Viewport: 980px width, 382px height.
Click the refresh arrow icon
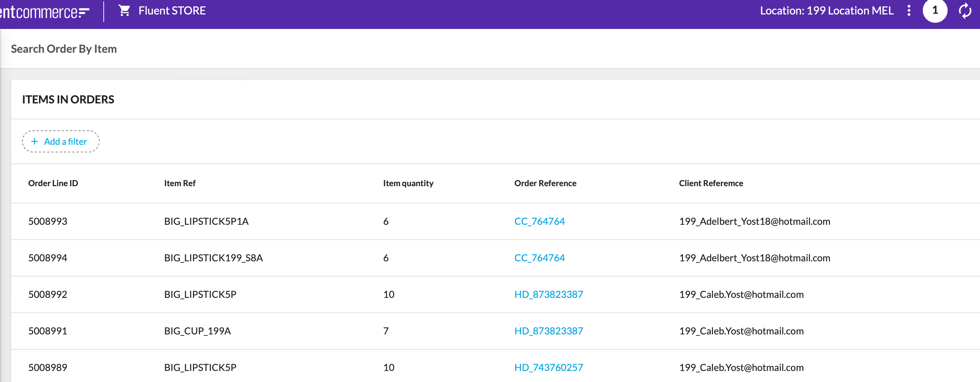pyautogui.click(x=965, y=11)
